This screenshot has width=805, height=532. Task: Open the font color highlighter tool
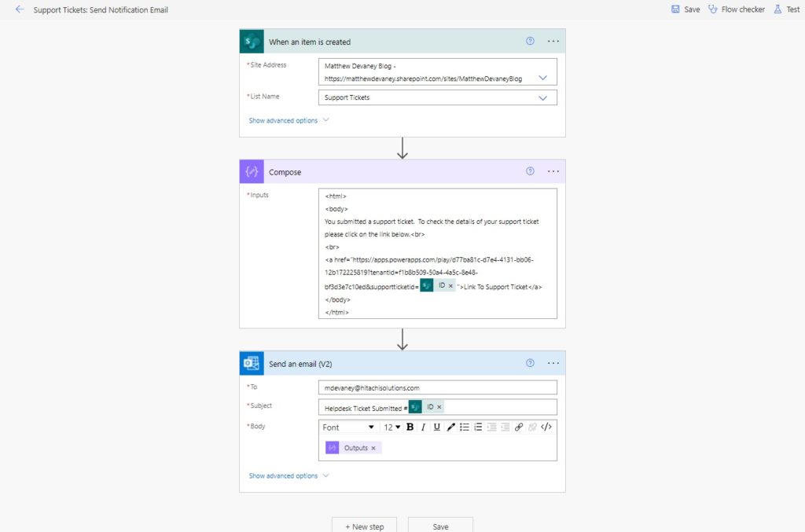(450, 427)
